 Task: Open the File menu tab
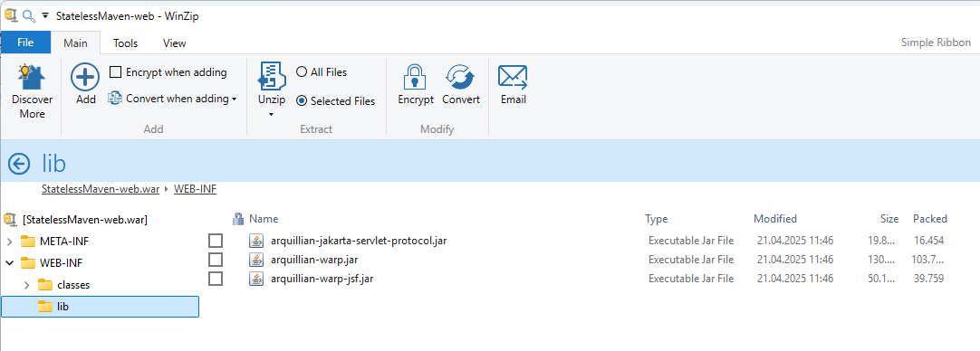[x=25, y=43]
